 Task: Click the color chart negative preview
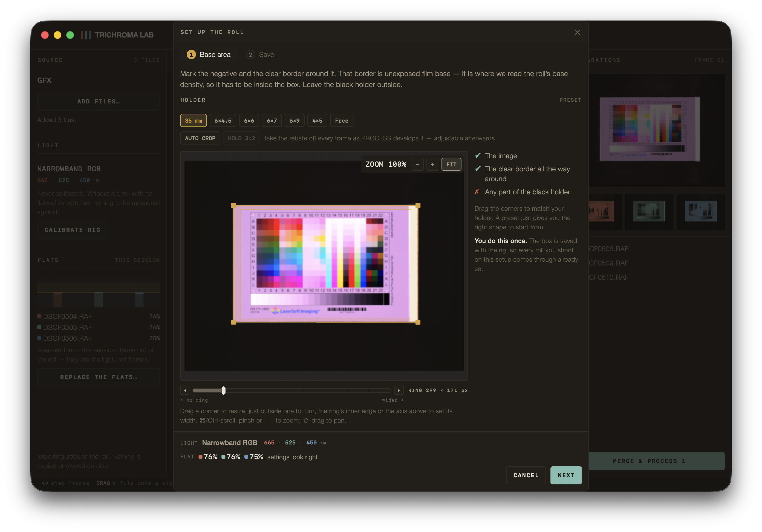pos(326,264)
